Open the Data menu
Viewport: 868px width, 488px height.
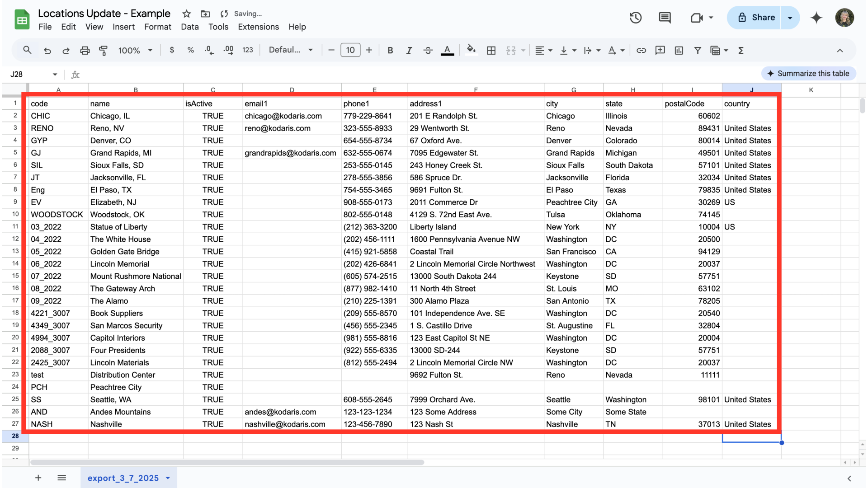click(189, 27)
